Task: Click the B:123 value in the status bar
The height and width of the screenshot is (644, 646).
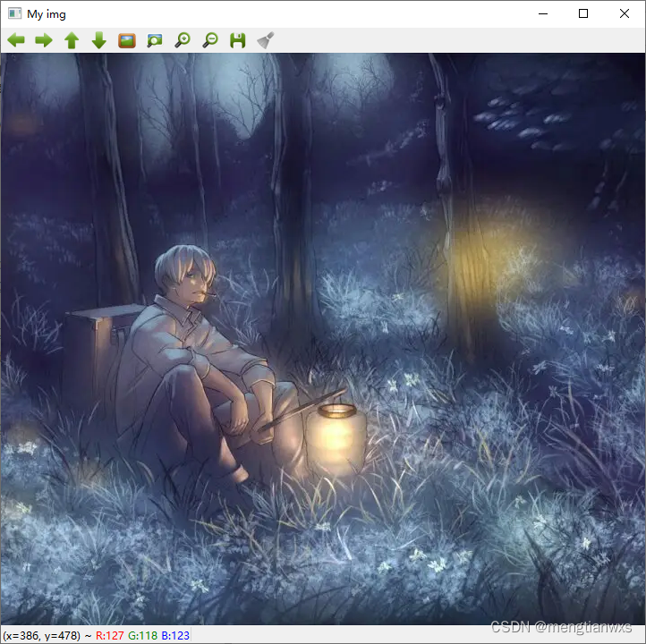Action: (x=175, y=636)
